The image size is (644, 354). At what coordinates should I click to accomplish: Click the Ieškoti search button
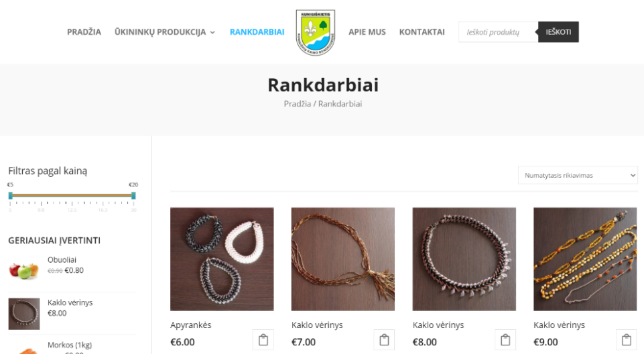pyautogui.click(x=558, y=32)
